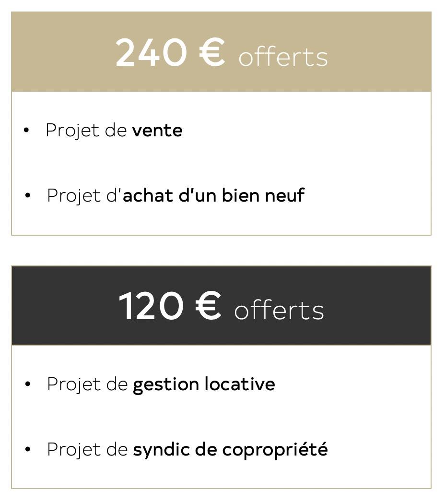445x504 pixels.
Task: Click empty area of the beige header banner
Action: 379,51
